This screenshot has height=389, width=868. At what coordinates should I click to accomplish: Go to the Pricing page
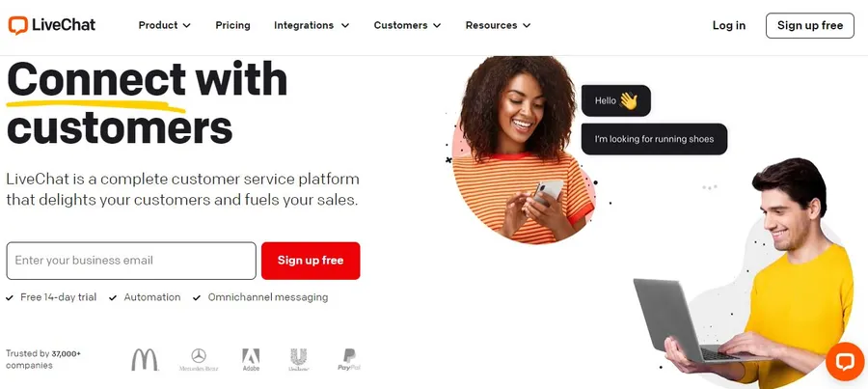[232, 25]
